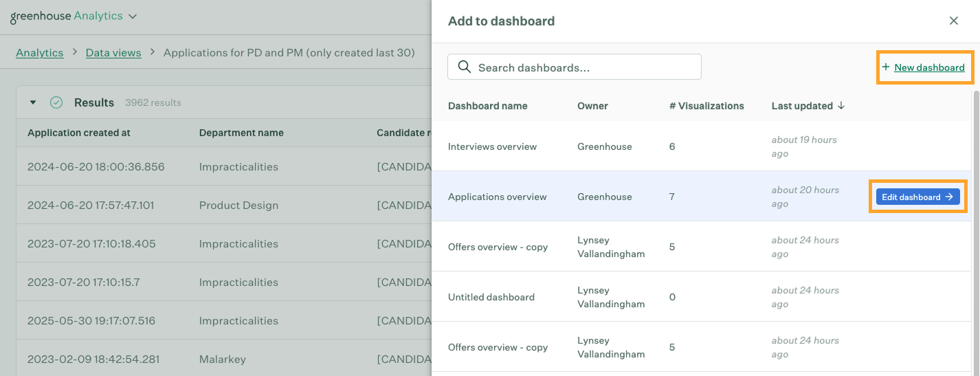
Task: Sort by Owner column header
Action: (592, 106)
